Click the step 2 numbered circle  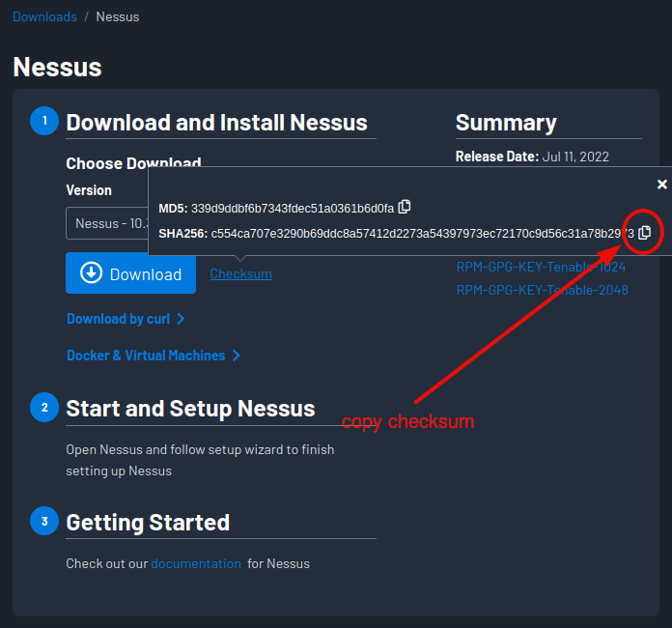[x=43, y=408]
